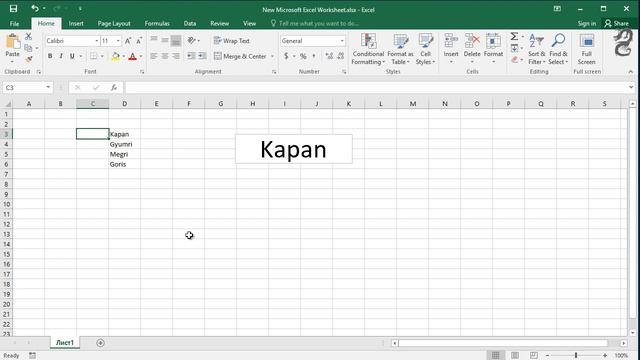Image resolution: width=640 pixels, height=360 pixels.
Task: Click the Save icon in title bar
Action: click(x=13, y=9)
